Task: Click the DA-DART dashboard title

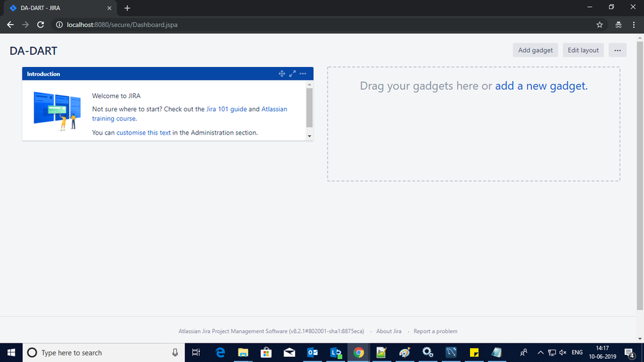Action: point(34,51)
